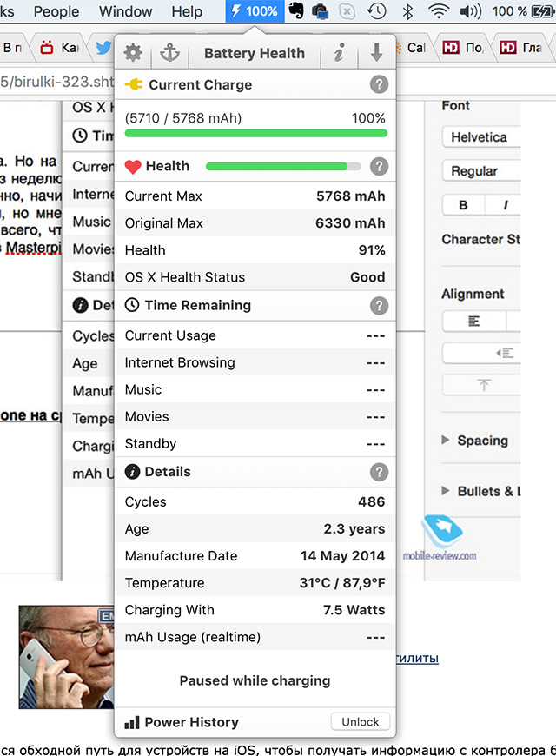The image size is (556, 756).
Task: Open the info 'i' icon
Action: point(339,53)
